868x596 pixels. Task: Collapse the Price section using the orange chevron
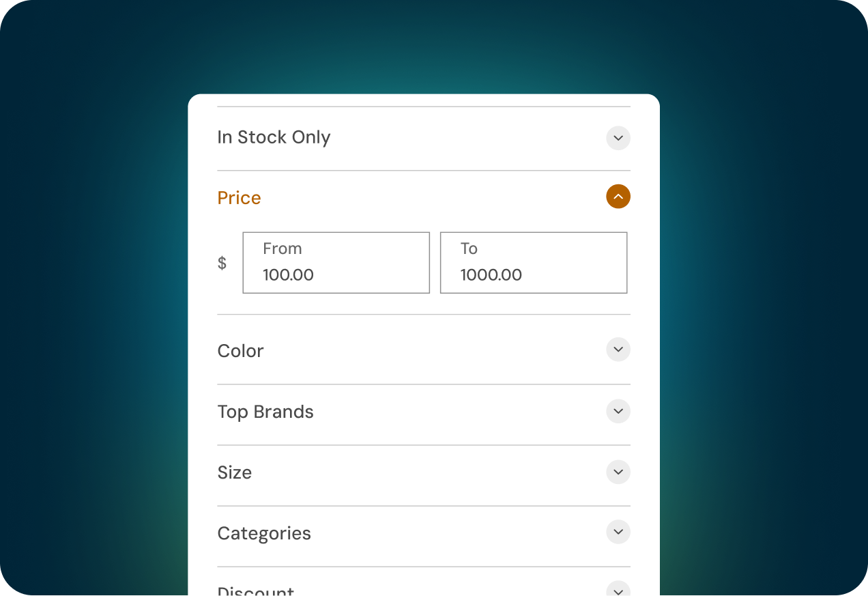click(618, 197)
